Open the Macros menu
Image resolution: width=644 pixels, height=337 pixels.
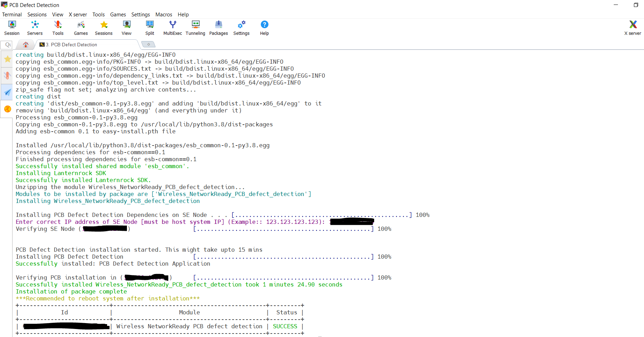164,15
